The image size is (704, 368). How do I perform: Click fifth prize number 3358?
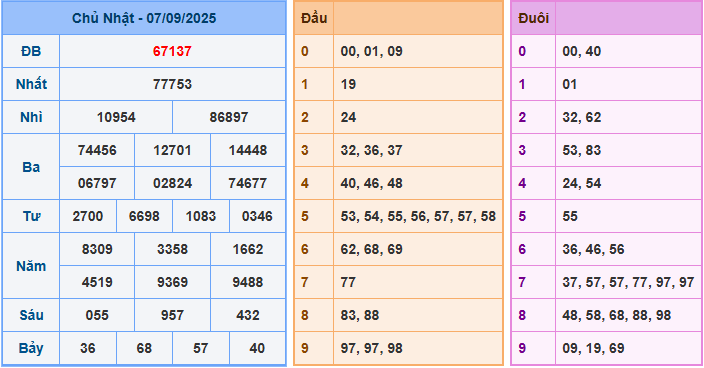coord(172,250)
